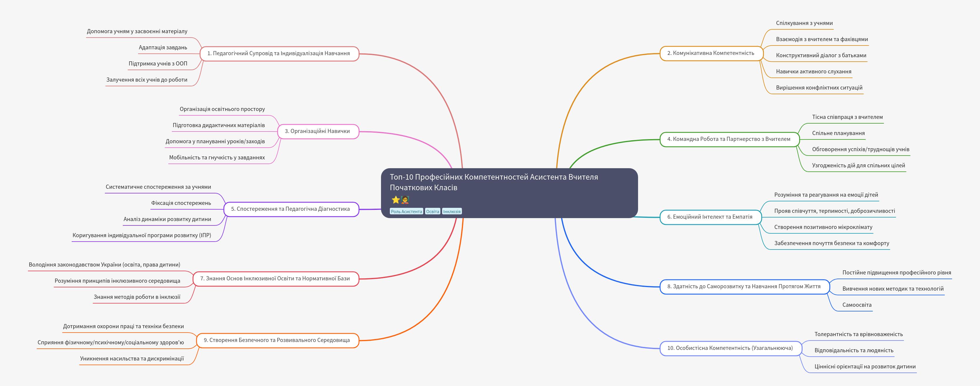Select the 'Освіта' tag
This screenshot has width=980, height=386.
point(432,211)
